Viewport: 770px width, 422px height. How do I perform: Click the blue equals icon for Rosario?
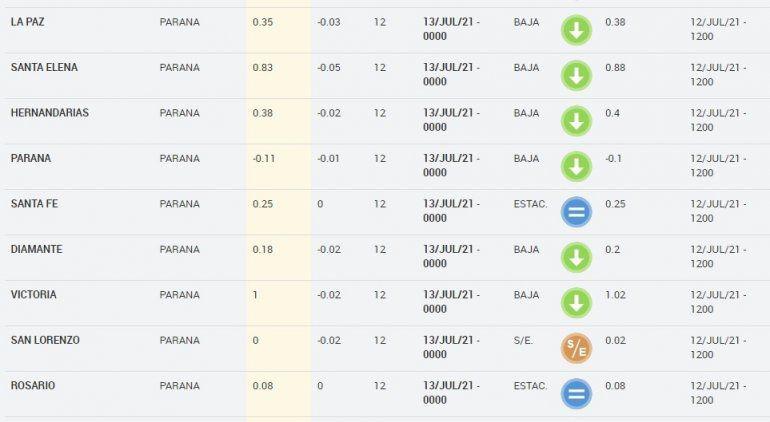(x=576, y=393)
